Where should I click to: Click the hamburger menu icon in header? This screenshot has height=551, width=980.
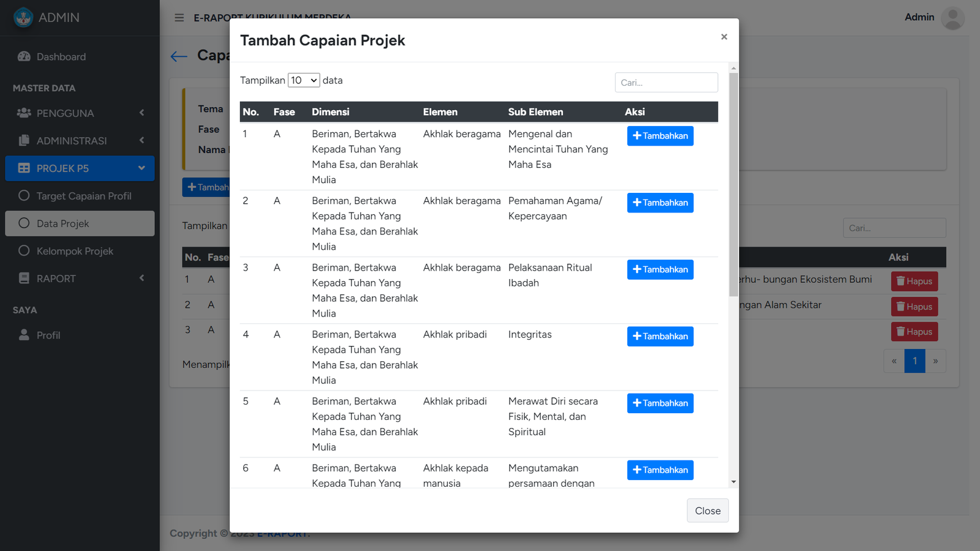[x=179, y=18]
